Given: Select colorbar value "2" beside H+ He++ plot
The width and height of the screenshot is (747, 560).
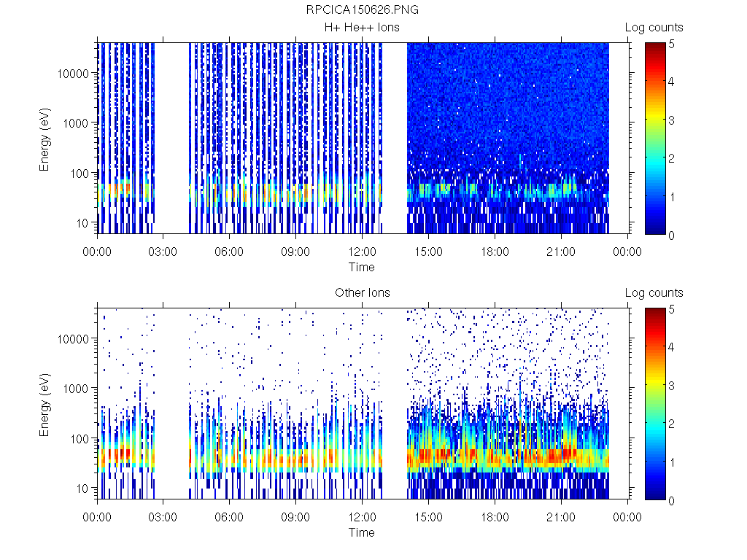Looking at the screenshot, I should 671,158.
